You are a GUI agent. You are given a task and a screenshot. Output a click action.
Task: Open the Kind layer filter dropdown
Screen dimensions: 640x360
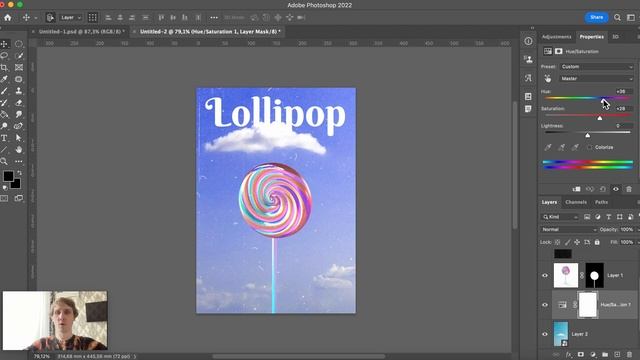560,217
